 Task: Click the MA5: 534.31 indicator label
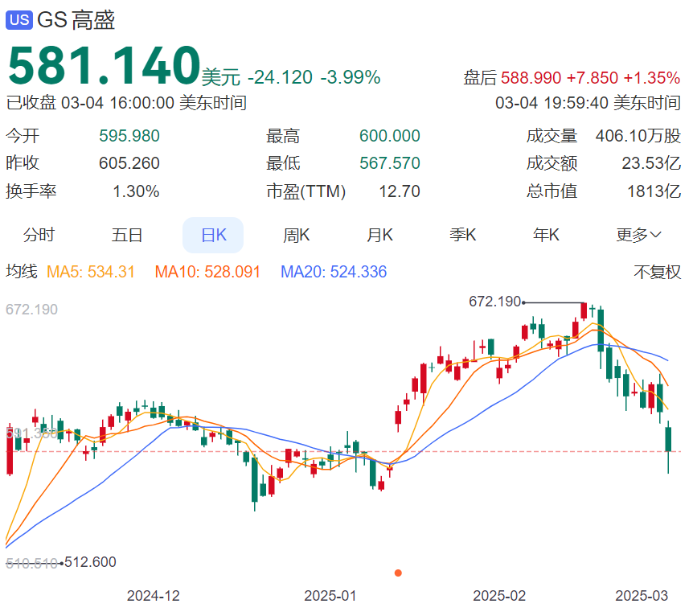pyautogui.click(x=91, y=272)
